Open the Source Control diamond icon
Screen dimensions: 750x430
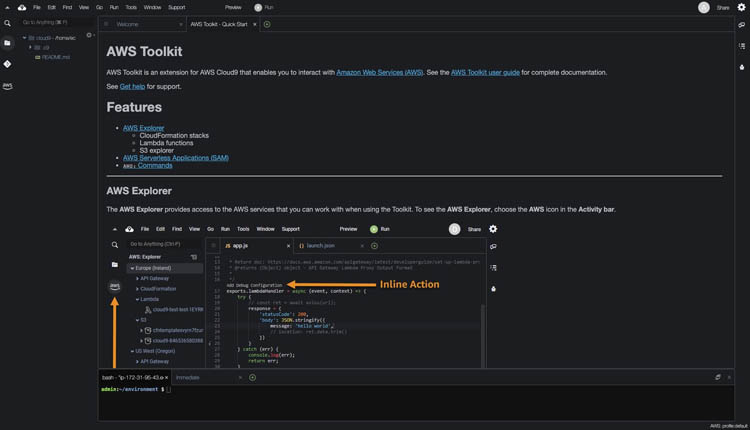7,64
